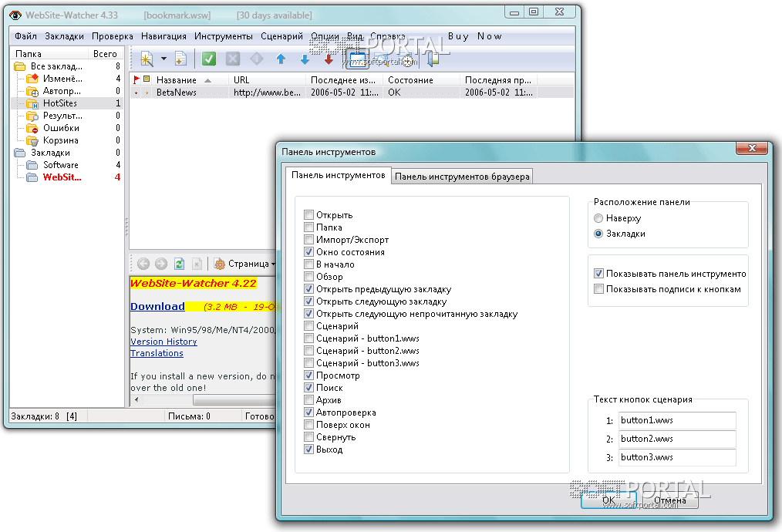
Task: Toggle the Выход checkbox
Action: tap(308, 450)
